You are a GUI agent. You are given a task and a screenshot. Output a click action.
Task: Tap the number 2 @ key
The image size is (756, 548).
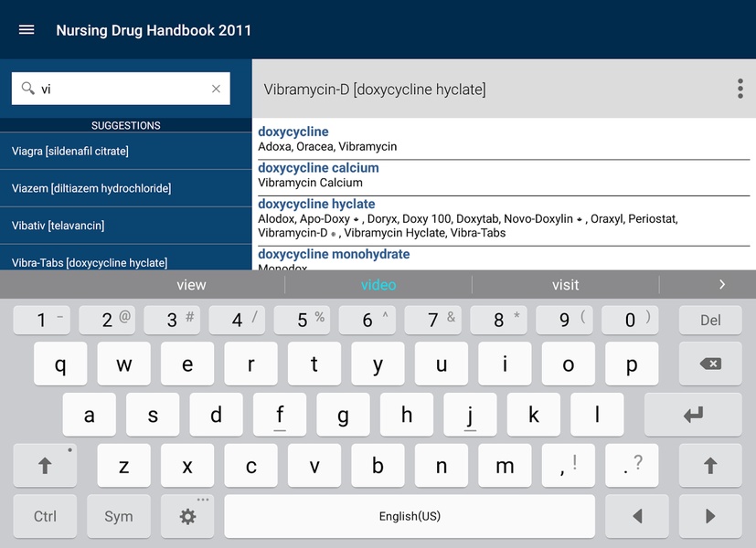tap(107, 320)
